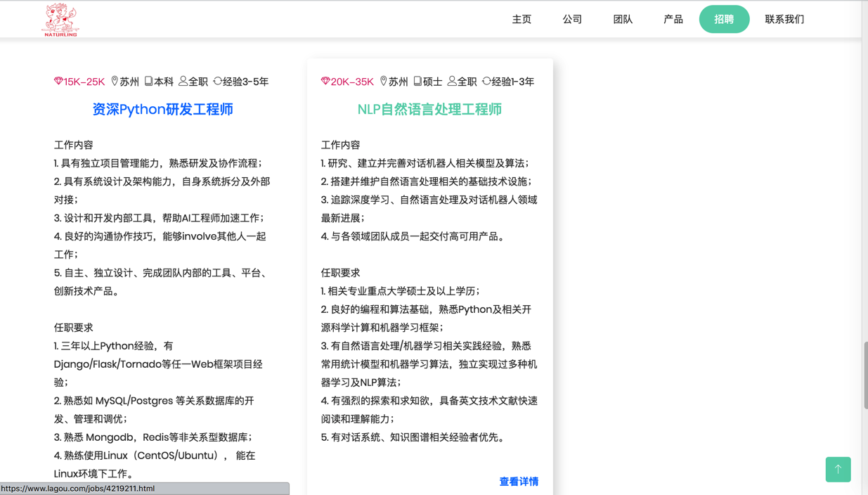Click 硕士 education text
This screenshot has width=868, height=495.
(432, 82)
